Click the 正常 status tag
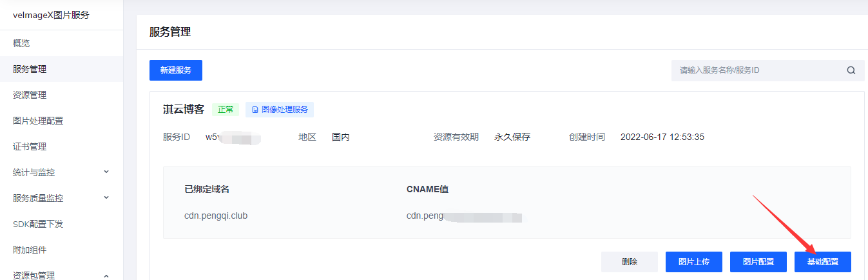 tap(226, 110)
